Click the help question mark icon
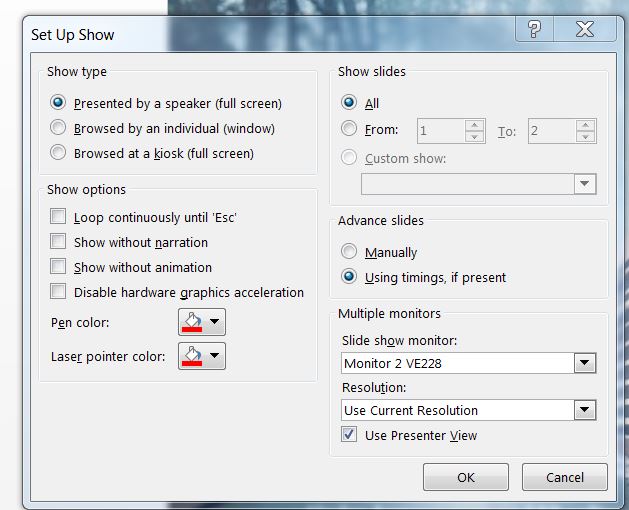629x510 pixels. (534, 29)
